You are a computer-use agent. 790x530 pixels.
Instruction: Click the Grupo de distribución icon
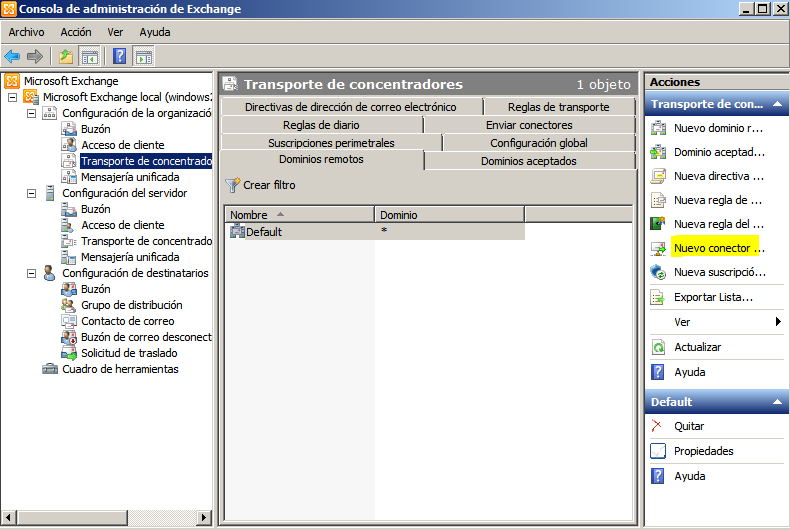[x=69, y=305]
